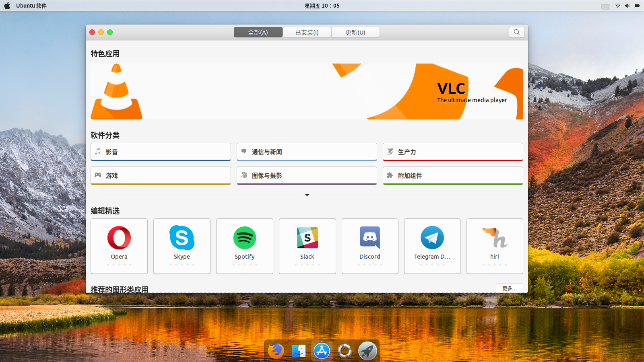Click the 编辑精选 heading

click(x=105, y=211)
